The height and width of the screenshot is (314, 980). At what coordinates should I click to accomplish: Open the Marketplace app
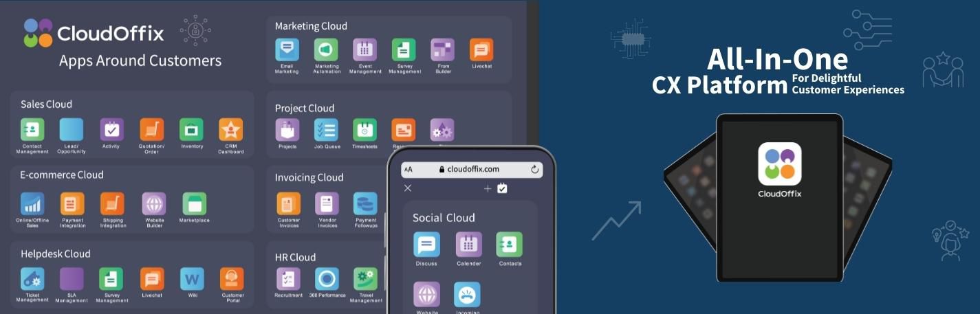(194, 204)
